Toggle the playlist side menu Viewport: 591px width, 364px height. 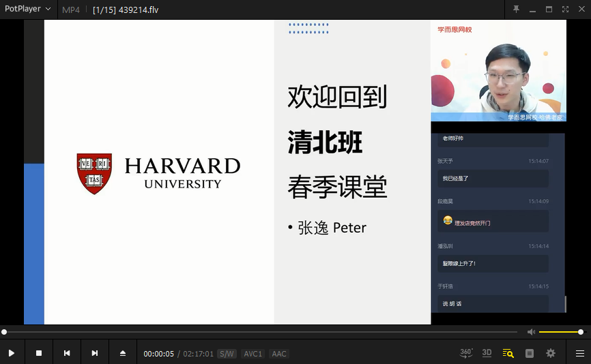tap(579, 353)
